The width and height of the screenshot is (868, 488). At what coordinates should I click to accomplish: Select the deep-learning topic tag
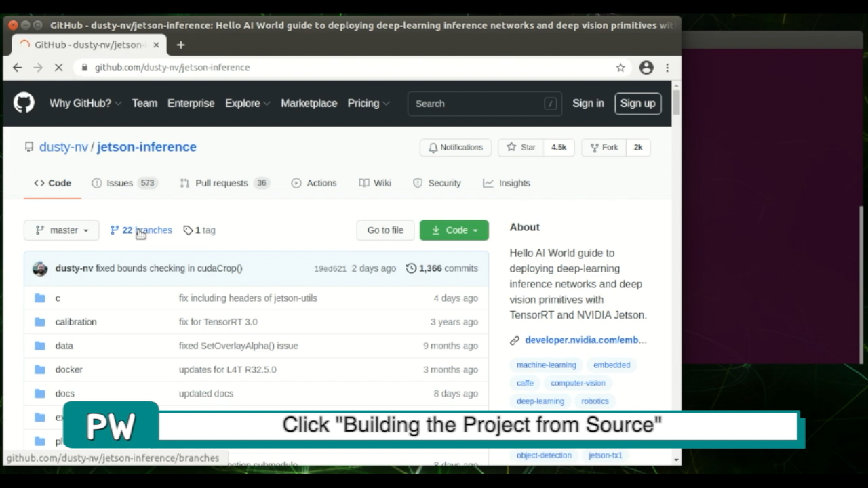tap(540, 401)
